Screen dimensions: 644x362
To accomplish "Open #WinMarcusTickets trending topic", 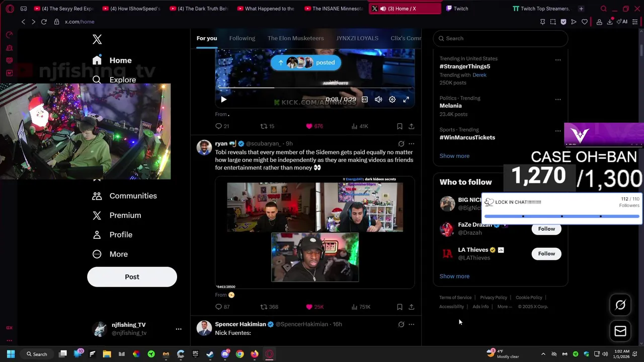I will (x=467, y=137).
